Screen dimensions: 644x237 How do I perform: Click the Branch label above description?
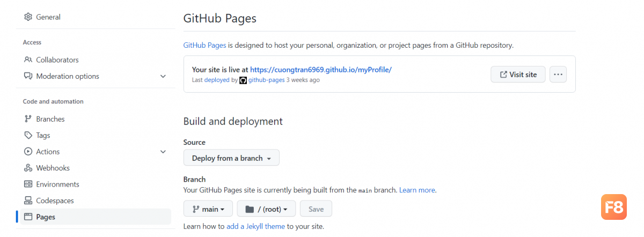194,179
